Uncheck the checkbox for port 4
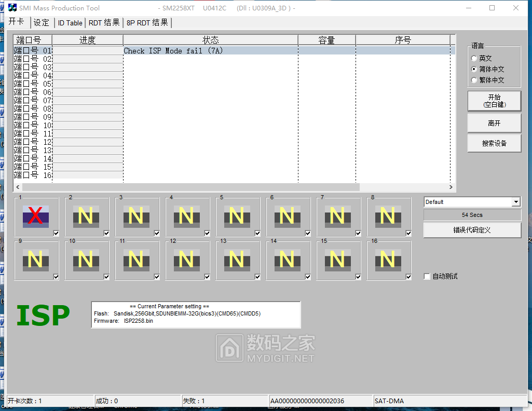Screen dimensions: 532x411 207,234
